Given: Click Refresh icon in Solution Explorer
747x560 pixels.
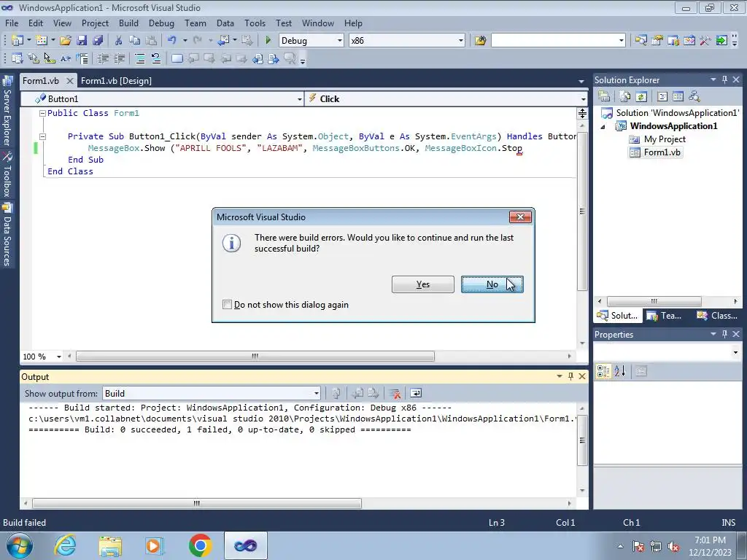Looking at the screenshot, I should (641, 97).
